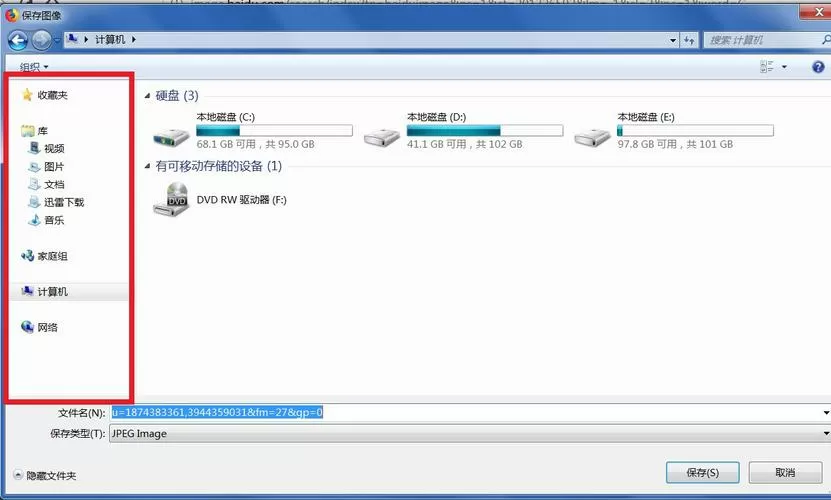Select 收藏夹 in the navigation pane
The image size is (831, 500).
tap(52, 95)
